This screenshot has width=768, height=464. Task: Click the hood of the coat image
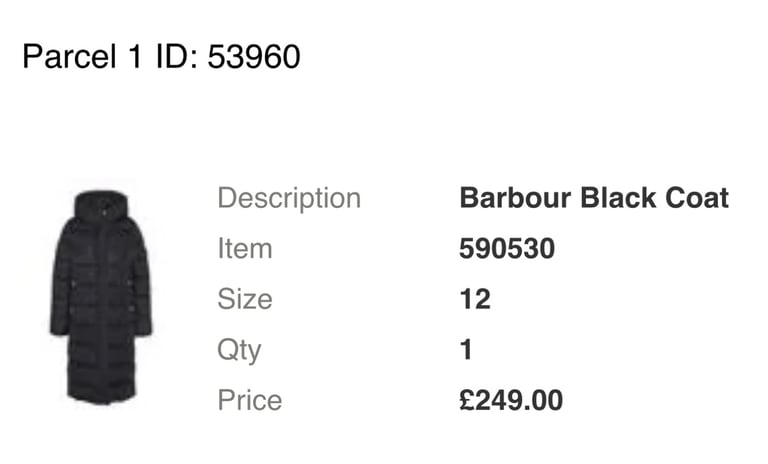coord(101,203)
